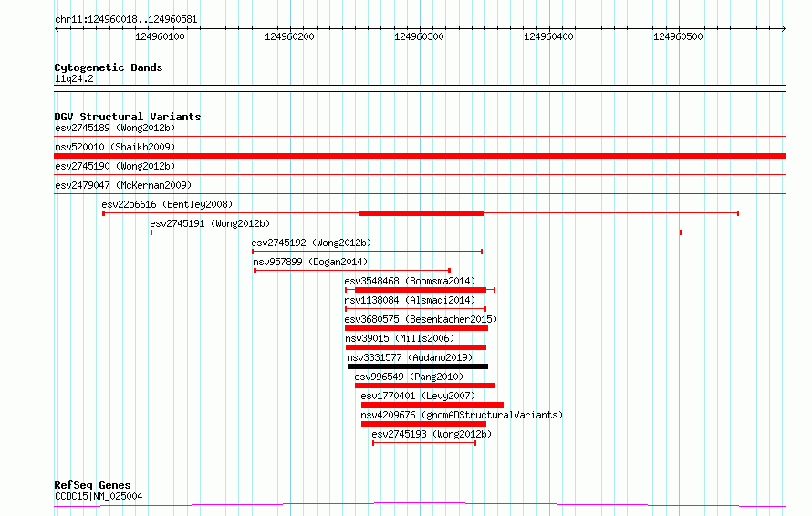Open the esv3548468 (Boomsma2014) label
This screenshot has height=516, width=812.
(x=410, y=281)
